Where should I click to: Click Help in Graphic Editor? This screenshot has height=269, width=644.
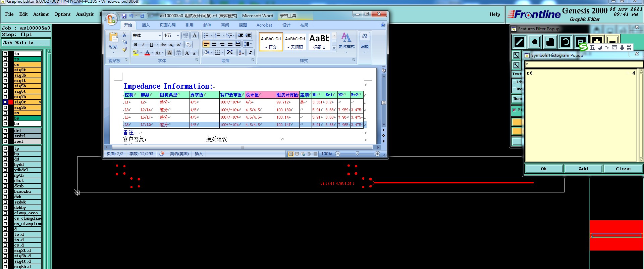point(495,14)
